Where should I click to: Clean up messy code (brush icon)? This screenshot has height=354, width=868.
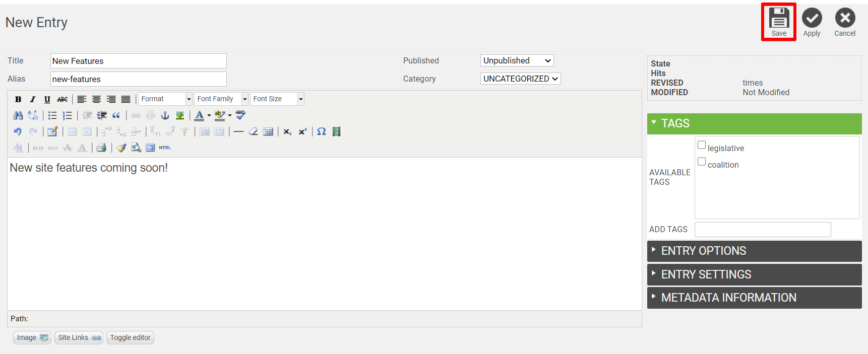click(x=121, y=148)
